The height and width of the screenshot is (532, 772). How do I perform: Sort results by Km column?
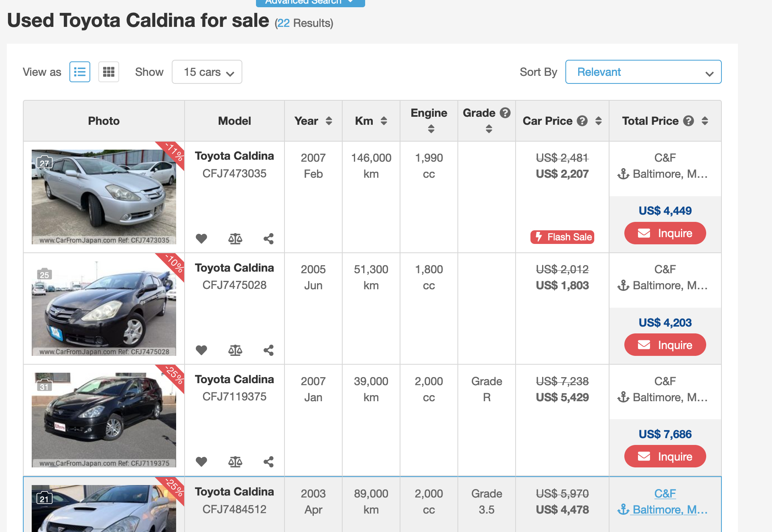coord(384,121)
